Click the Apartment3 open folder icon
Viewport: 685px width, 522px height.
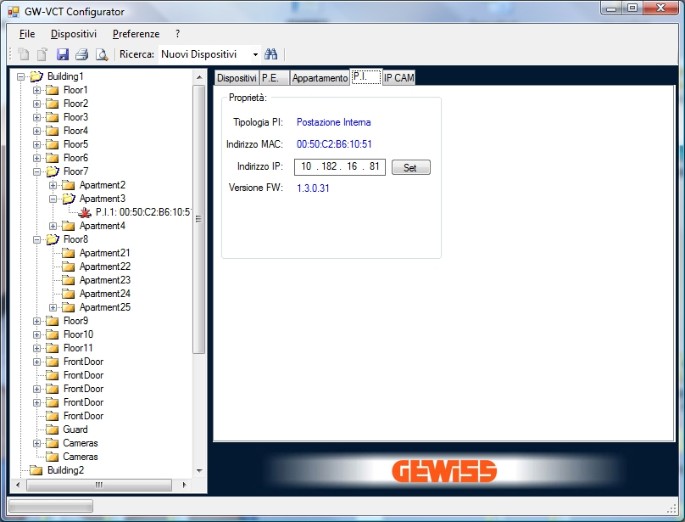69,199
